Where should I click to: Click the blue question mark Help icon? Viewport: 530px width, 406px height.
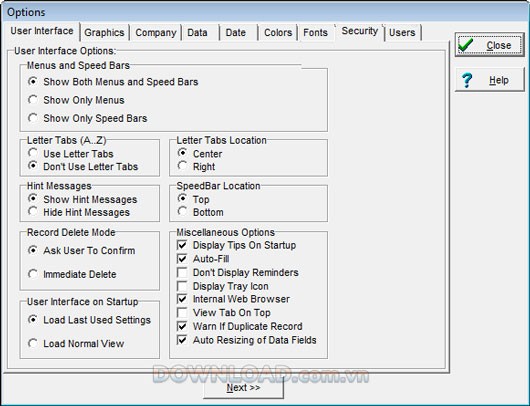click(x=467, y=80)
